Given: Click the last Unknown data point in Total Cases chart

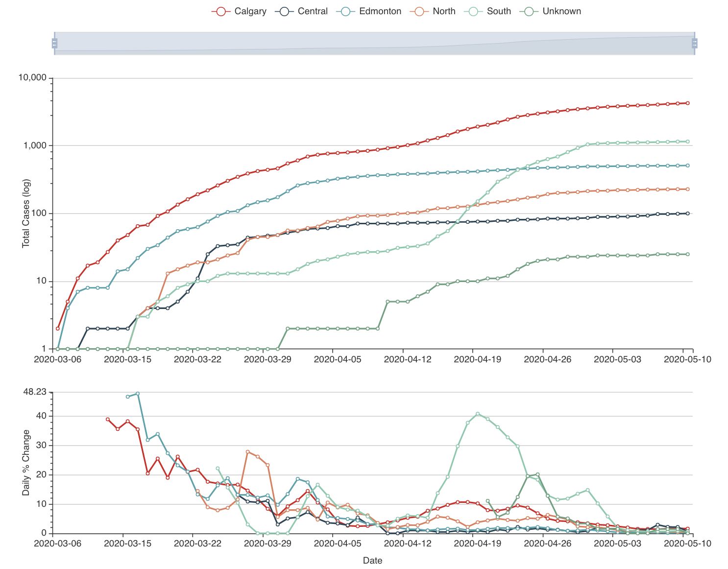Looking at the screenshot, I should [688, 254].
